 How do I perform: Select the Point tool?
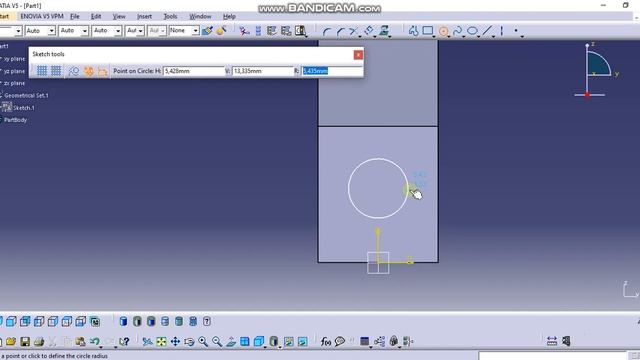point(516,31)
